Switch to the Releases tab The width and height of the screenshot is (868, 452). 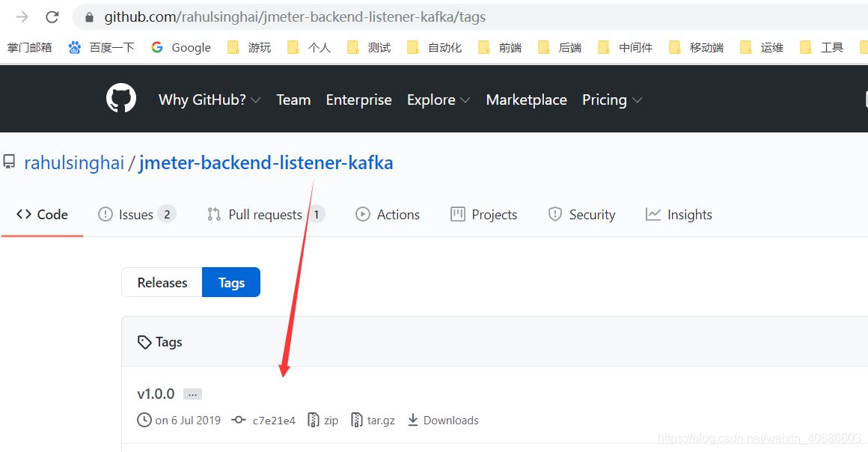(x=162, y=282)
